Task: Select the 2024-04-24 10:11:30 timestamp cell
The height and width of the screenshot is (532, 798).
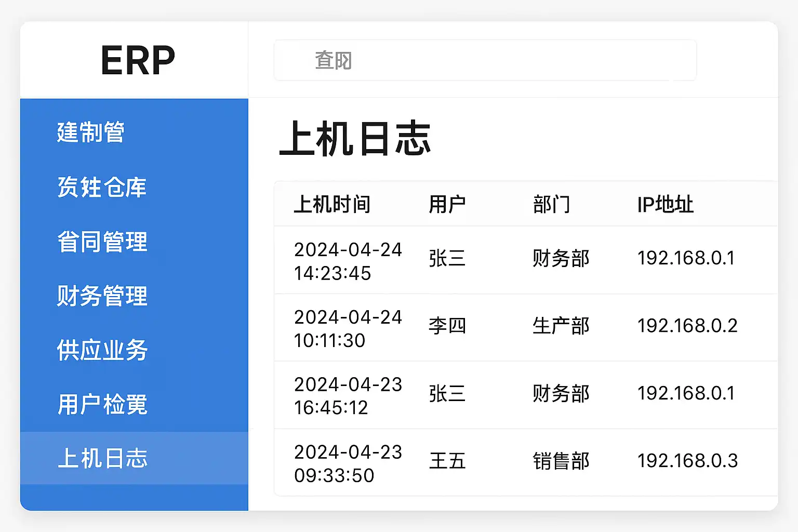Action: coord(348,328)
